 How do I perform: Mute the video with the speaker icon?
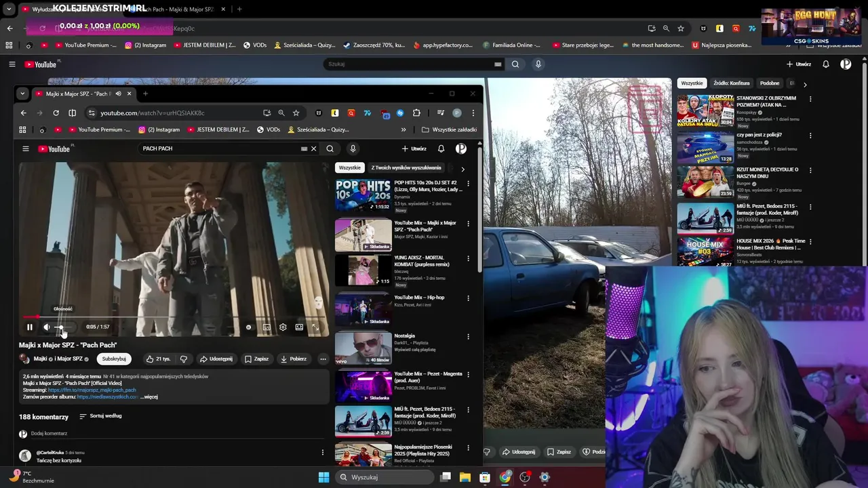(x=47, y=327)
